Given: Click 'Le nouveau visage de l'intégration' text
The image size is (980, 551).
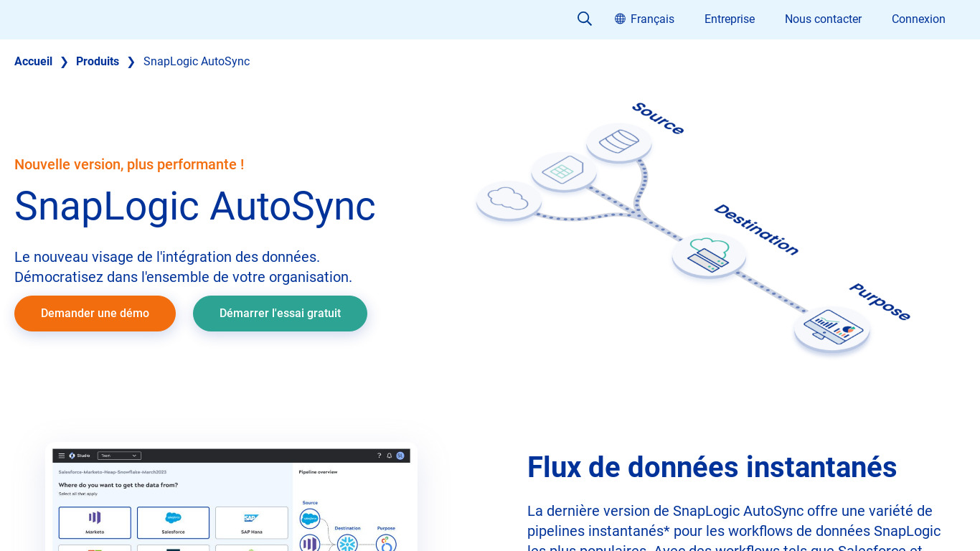Looking at the screenshot, I should tap(167, 257).
